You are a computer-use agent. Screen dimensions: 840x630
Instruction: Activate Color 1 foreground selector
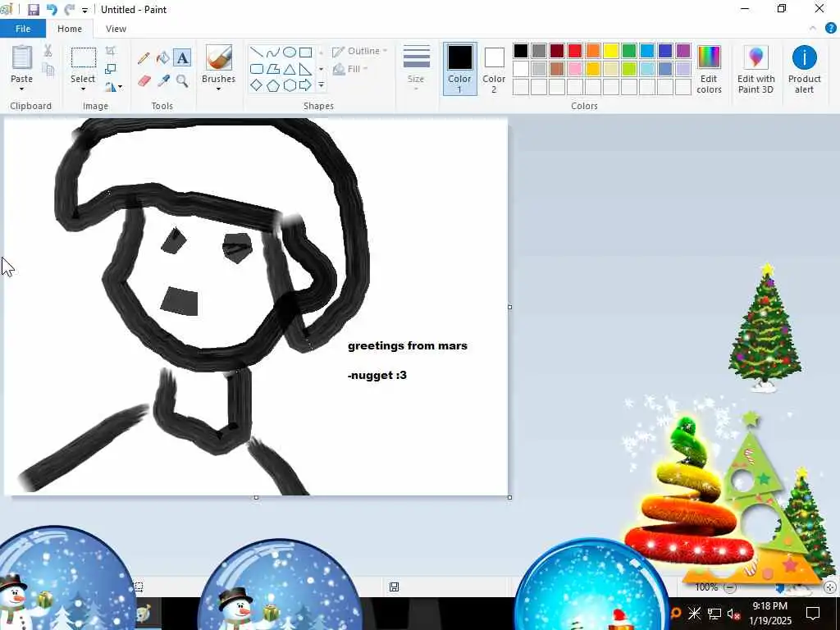pyautogui.click(x=459, y=69)
